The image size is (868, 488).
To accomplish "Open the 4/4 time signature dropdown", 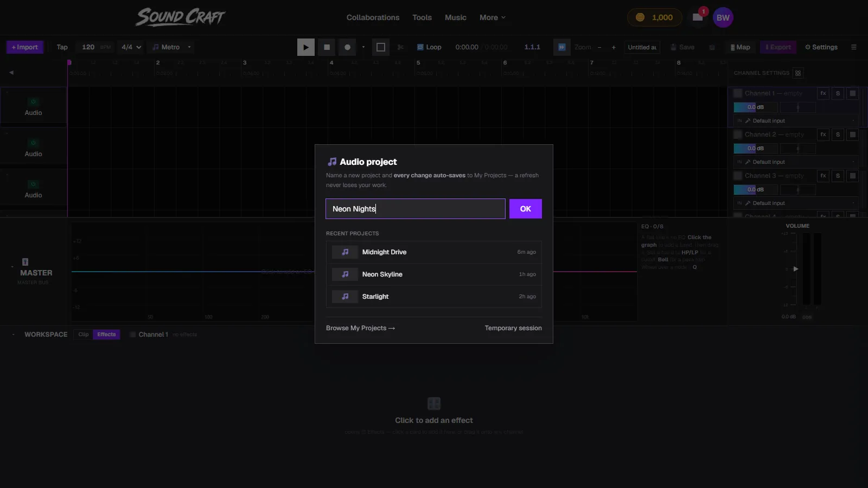I will tap(131, 47).
